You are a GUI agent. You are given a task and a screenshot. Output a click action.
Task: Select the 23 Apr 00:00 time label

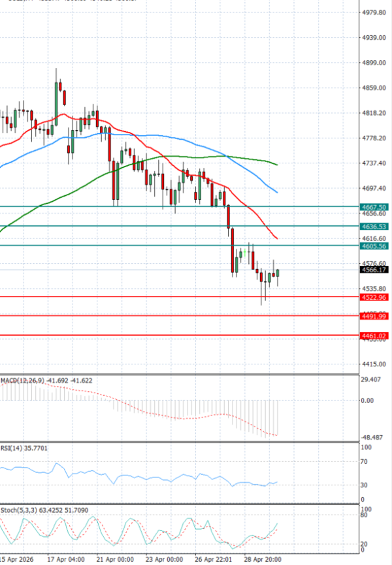[165, 560]
